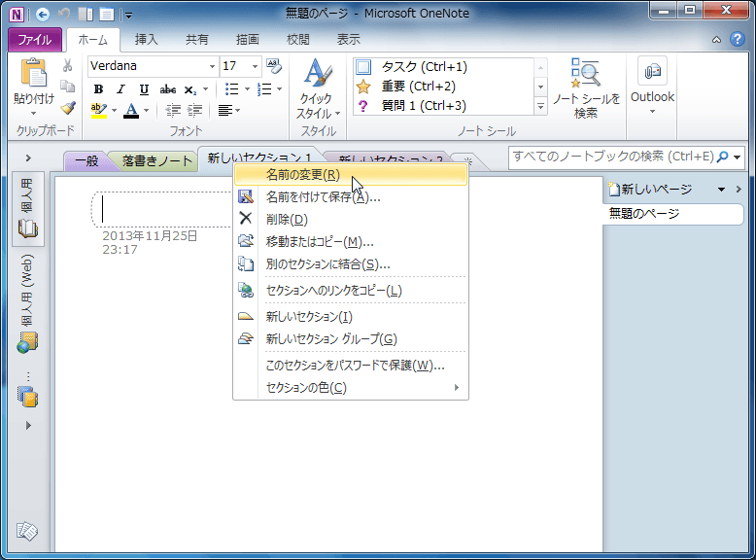The width and height of the screenshot is (756, 560).
Task: Choose Move or Copy (移動またはコピー) item
Action: pyautogui.click(x=351, y=242)
